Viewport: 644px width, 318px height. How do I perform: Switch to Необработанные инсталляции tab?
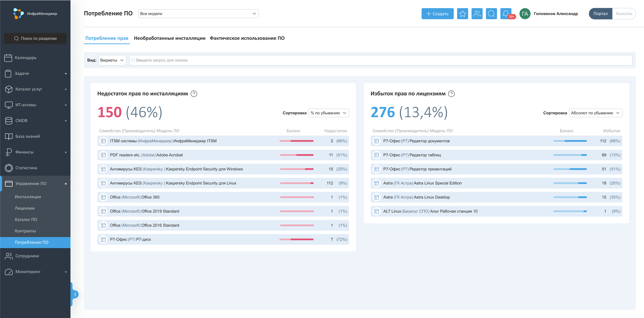coord(170,38)
